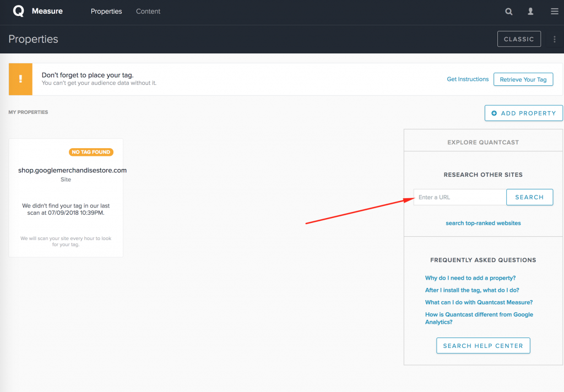The height and width of the screenshot is (392, 564).
Task: Focus the Enter a URL field
Action: pyautogui.click(x=459, y=197)
